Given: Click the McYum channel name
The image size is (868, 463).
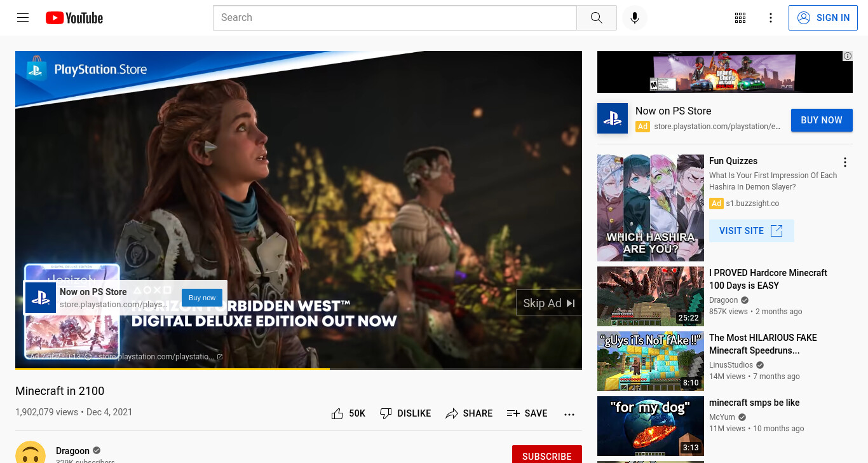Looking at the screenshot, I should click(722, 417).
